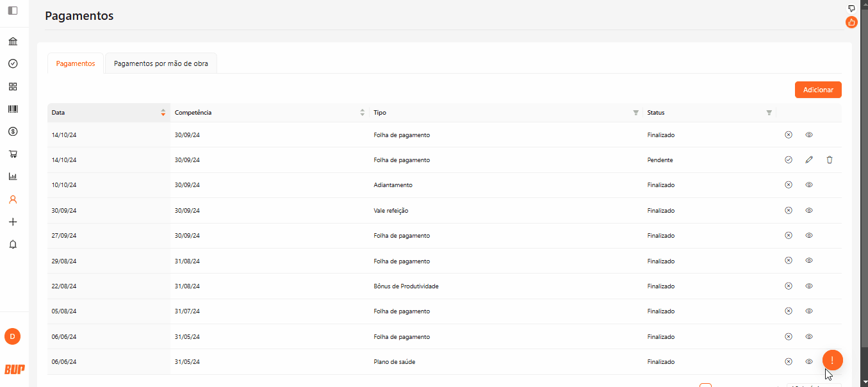Click the orange exclamation floating button
Viewport: 868px width, 387px height.
[x=832, y=360]
